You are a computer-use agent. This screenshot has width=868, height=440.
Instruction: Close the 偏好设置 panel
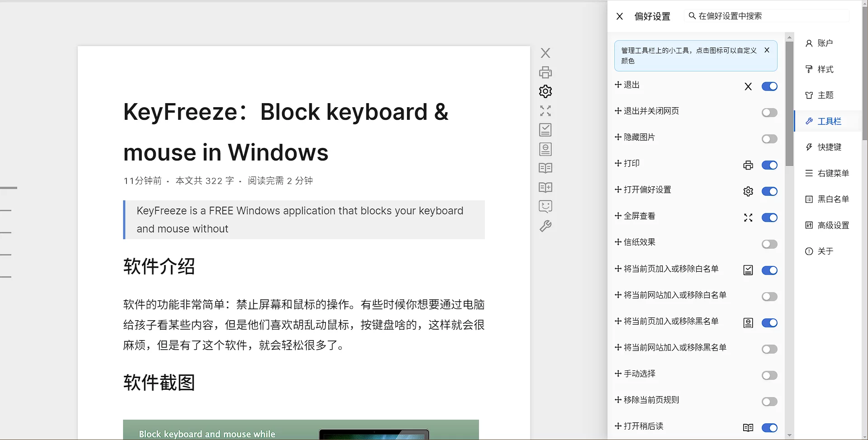(x=620, y=16)
